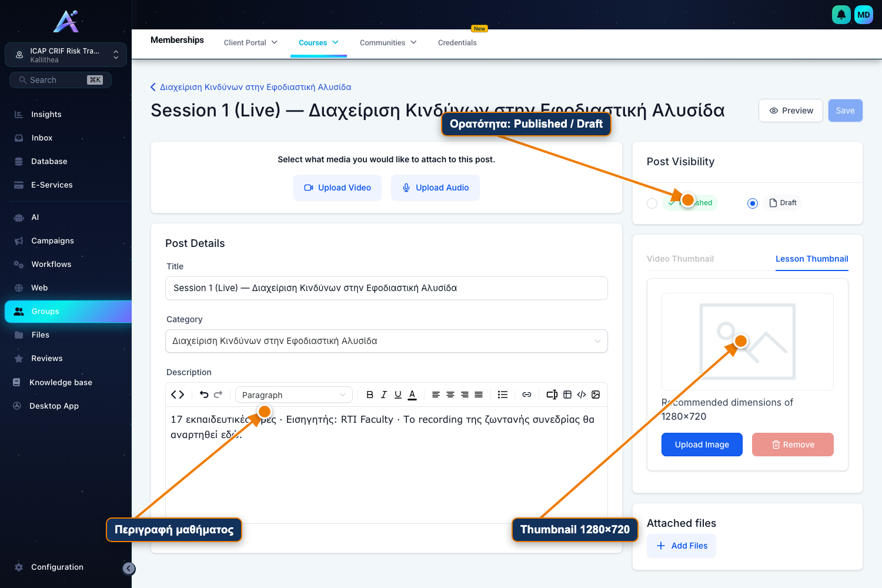The width and height of the screenshot is (882, 588).
Task: Toggle source code view in editor
Action: click(x=178, y=395)
